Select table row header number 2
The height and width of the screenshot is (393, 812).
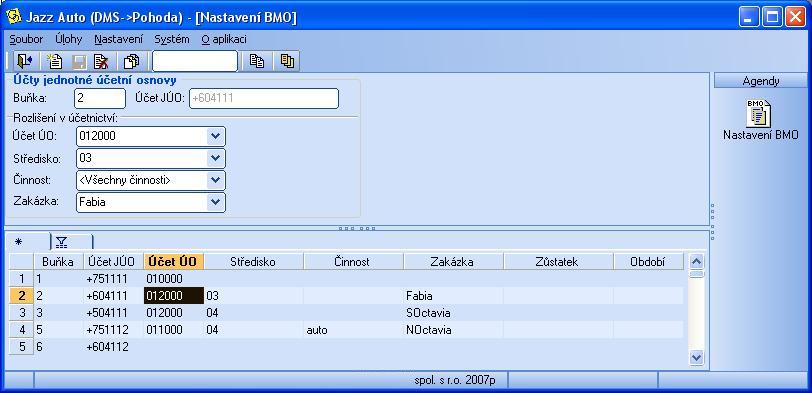(21, 296)
